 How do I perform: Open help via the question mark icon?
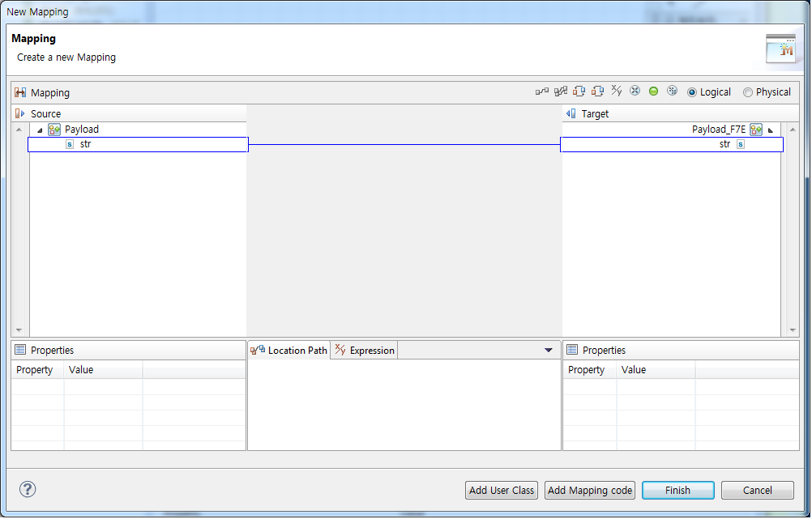click(x=27, y=489)
